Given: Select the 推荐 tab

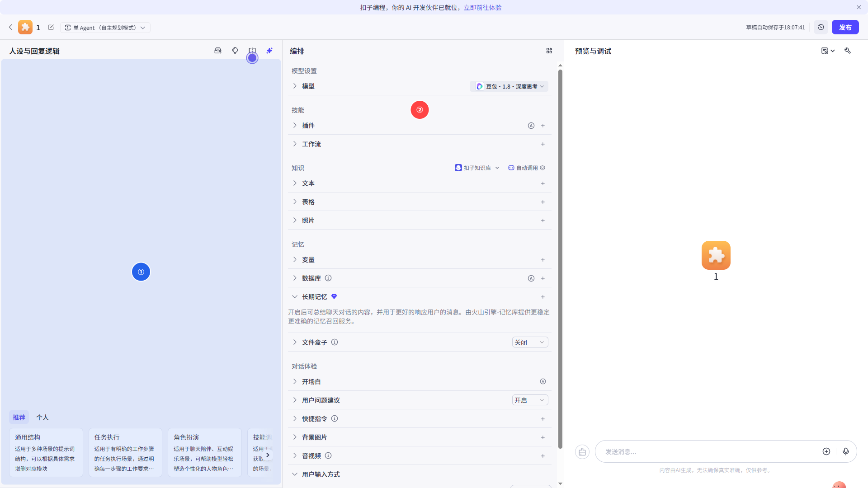Looking at the screenshot, I should 19,417.
